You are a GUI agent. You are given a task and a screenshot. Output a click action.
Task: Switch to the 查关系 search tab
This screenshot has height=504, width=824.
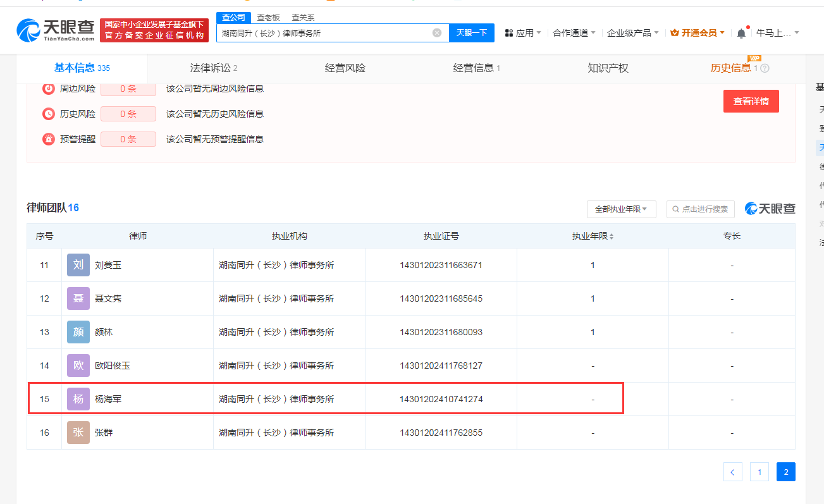pos(303,18)
